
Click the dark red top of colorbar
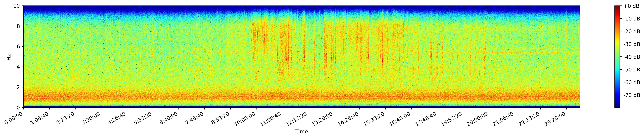point(617,7)
